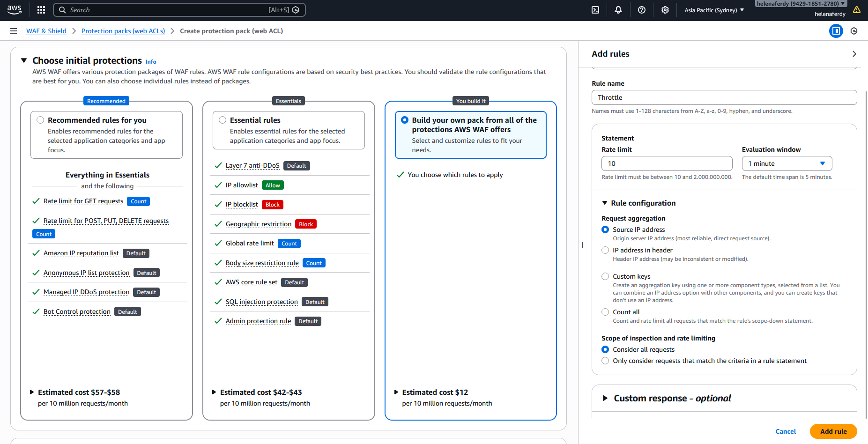This screenshot has height=444, width=868.
Task: Open the Evaluation window dropdown
Action: [786, 163]
